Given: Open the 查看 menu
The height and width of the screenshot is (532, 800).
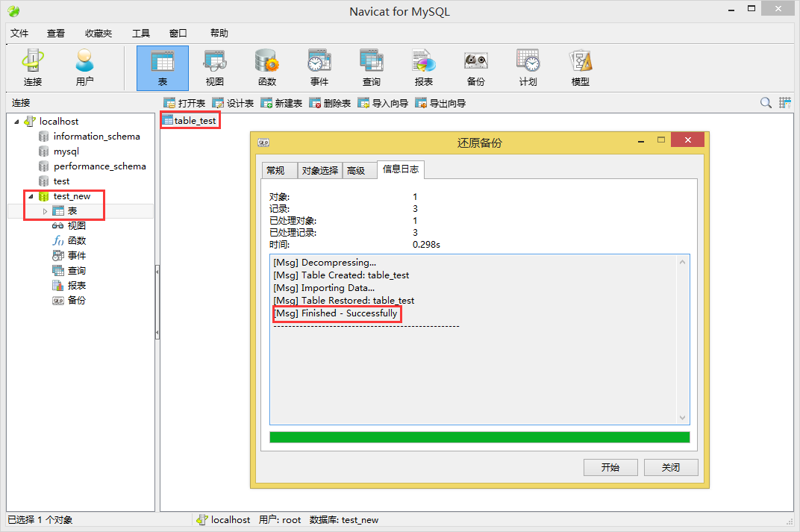Looking at the screenshot, I should (x=56, y=33).
